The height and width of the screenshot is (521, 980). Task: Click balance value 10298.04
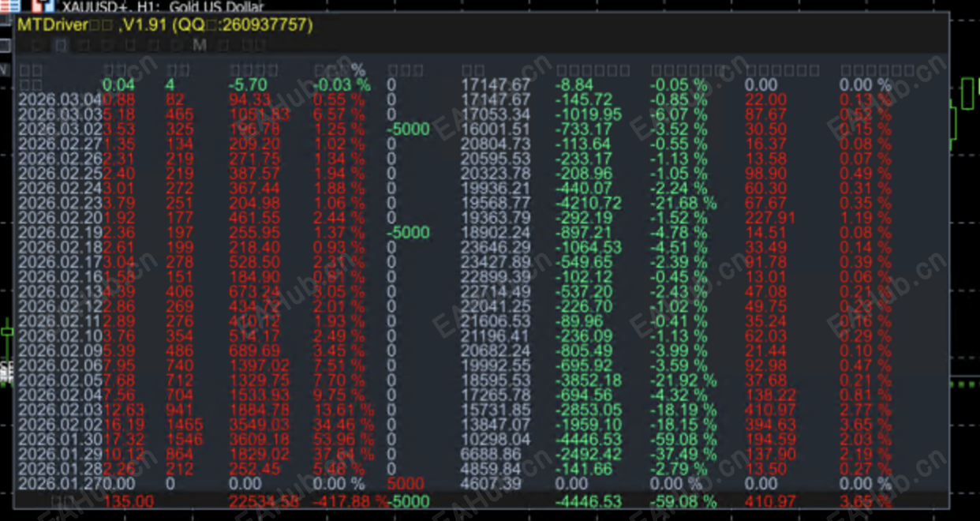click(x=496, y=440)
